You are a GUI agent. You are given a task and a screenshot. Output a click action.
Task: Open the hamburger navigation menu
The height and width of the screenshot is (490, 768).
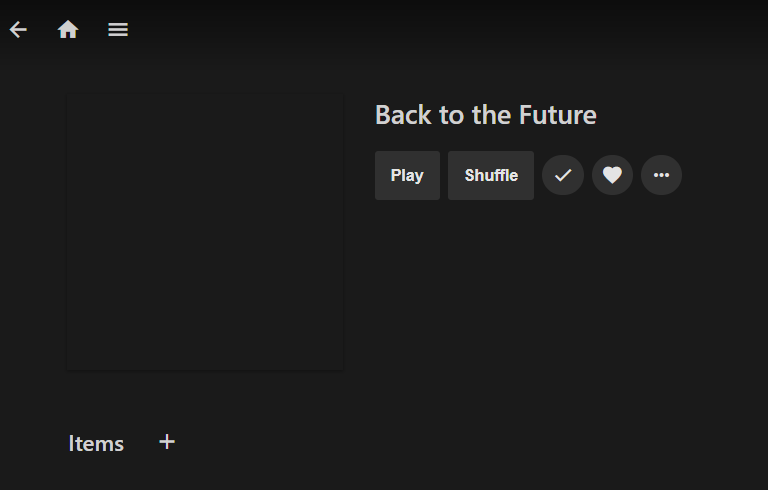click(118, 30)
